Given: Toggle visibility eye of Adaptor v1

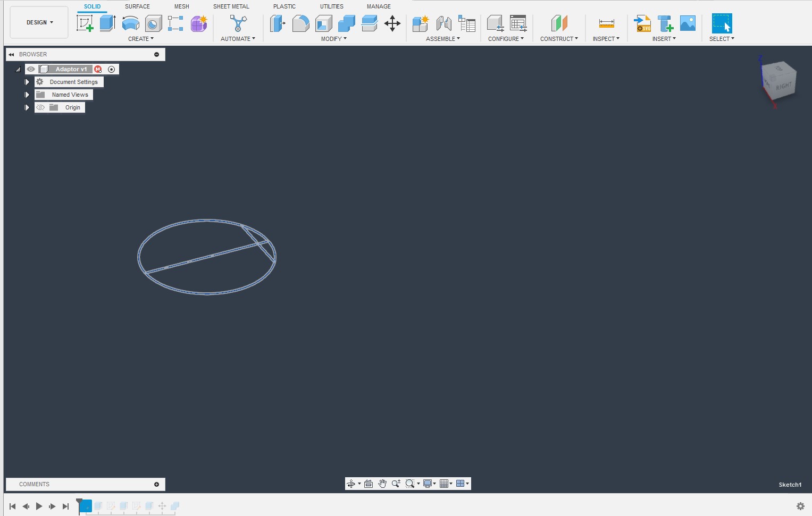Looking at the screenshot, I should (x=31, y=69).
